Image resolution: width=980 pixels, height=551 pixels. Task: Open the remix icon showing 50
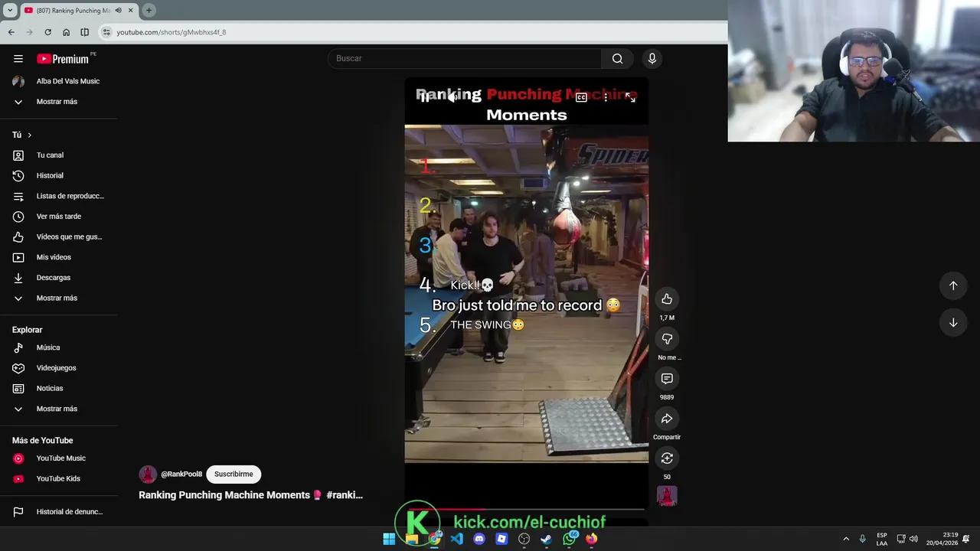pyautogui.click(x=667, y=458)
